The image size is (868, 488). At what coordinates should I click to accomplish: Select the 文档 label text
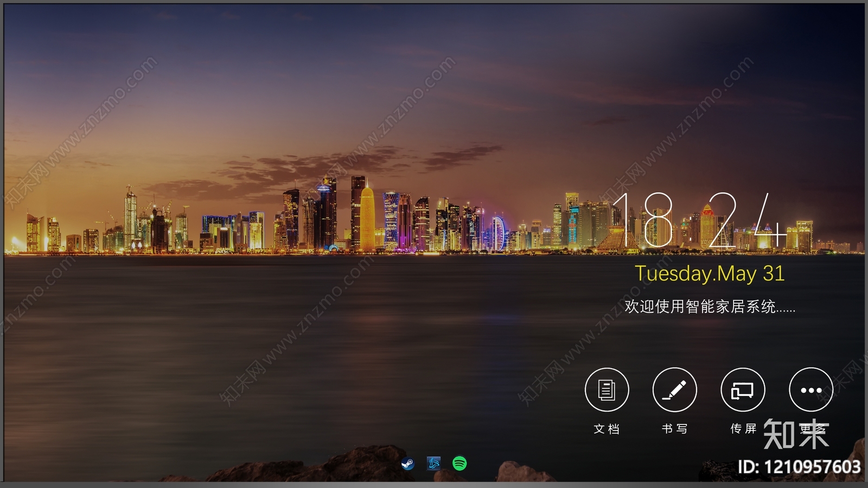(608, 428)
